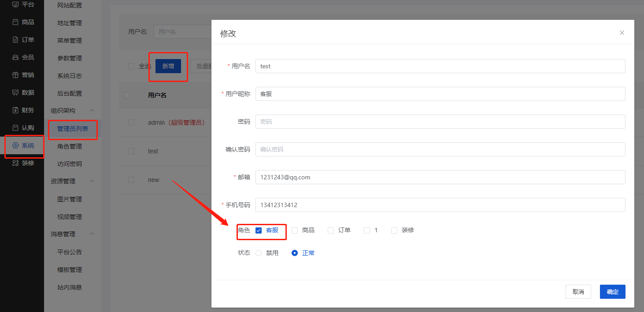Tick the 全选 checkbox
Screen dimensions: 644x312
pyautogui.click(x=131, y=66)
